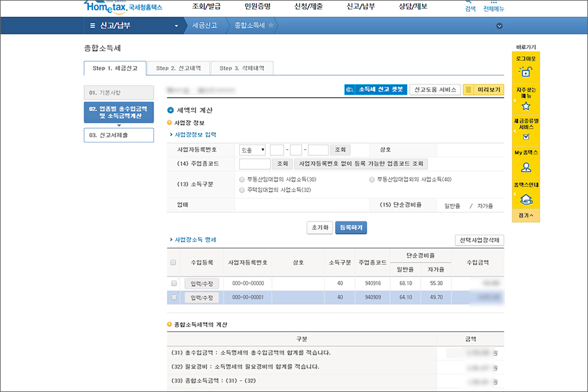Focus the 주업종코드 input field

255,163
